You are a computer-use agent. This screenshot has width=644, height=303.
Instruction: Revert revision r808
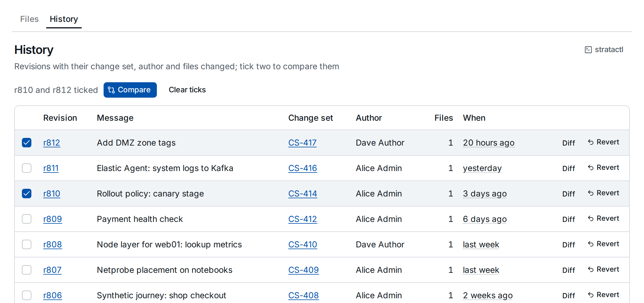(x=603, y=244)
